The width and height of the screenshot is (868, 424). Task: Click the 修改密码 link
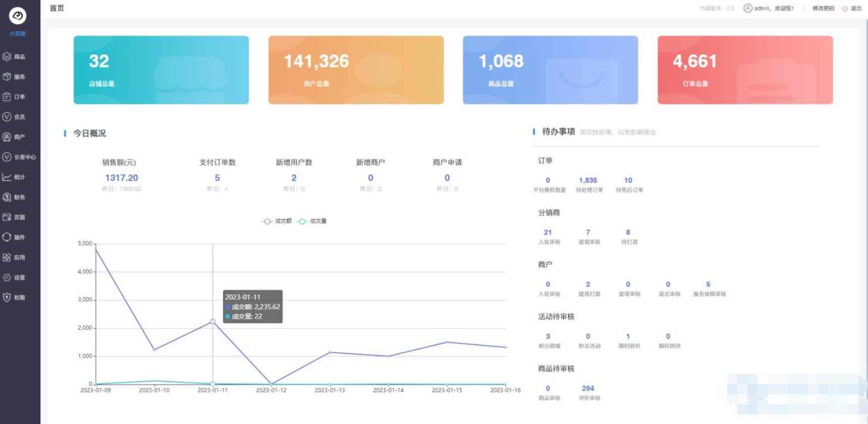[823, 9]
